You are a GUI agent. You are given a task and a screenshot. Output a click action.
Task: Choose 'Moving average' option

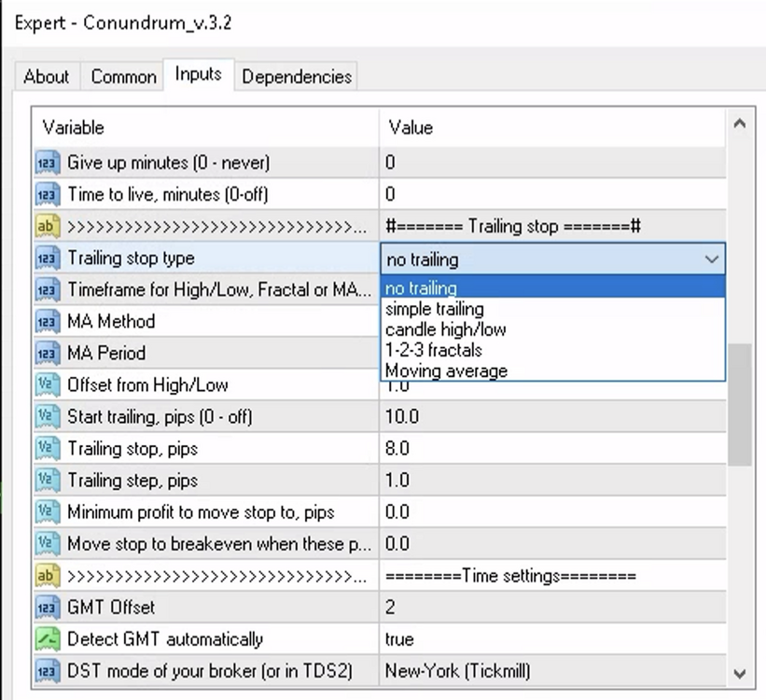[552, 371]
